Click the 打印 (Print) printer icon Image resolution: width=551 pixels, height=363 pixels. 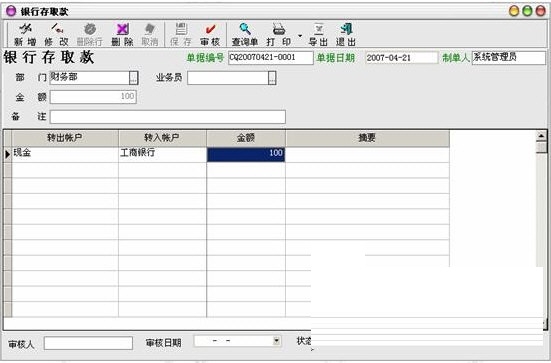pos(278,29)
